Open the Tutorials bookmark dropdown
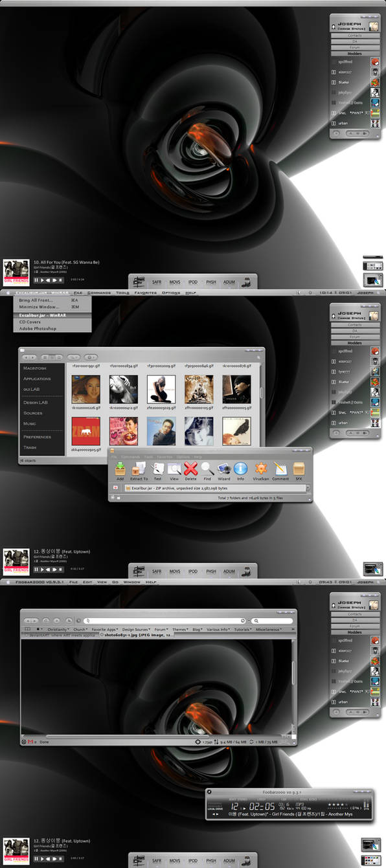Screen dimensions: 386x868 coord(244,629)
